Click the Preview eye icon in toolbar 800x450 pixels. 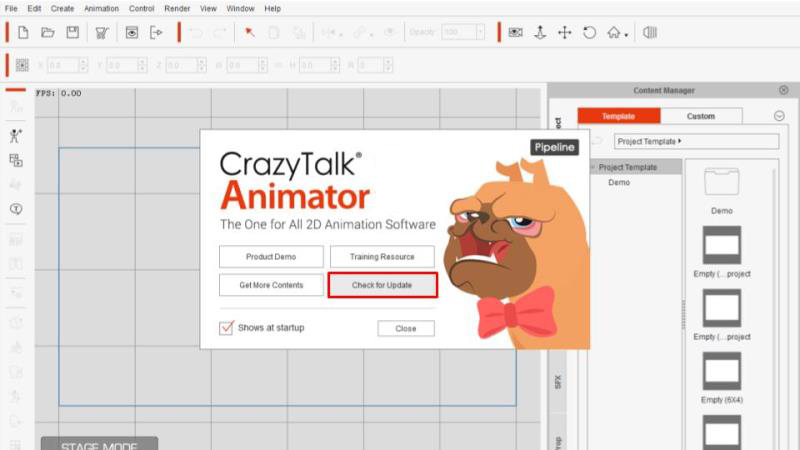click(132, 33)
